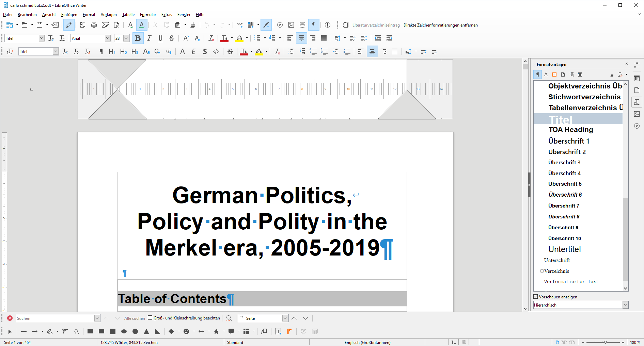644x346 pixels.
Task: Open the Tabelle menu
Action: click(128, 15)
